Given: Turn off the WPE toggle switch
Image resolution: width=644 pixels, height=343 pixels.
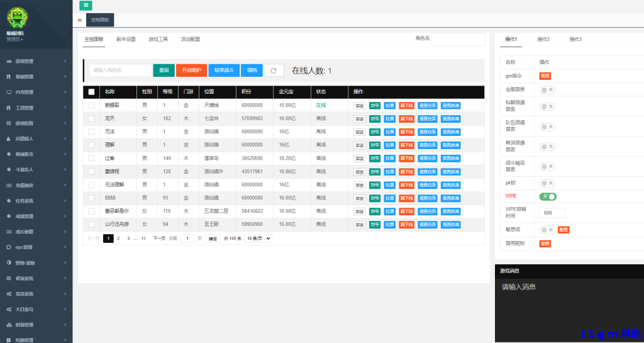Looking at the screenshot, I should (548, 196).
